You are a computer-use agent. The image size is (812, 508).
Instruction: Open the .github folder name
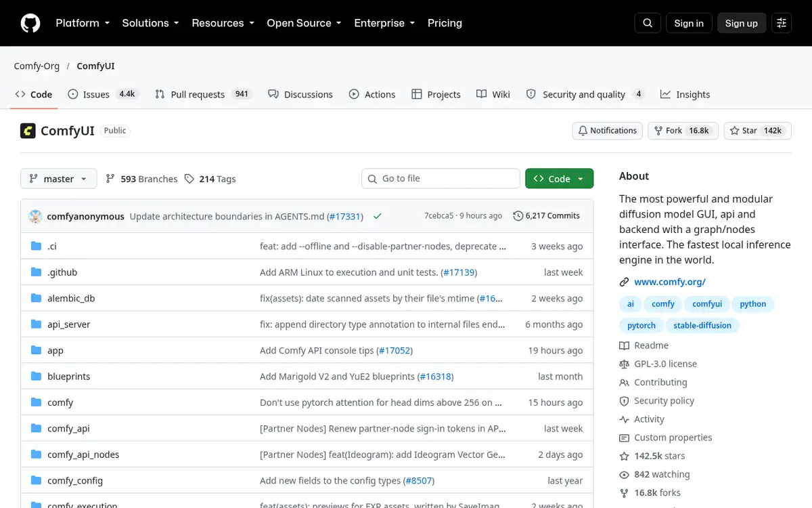click(x=62, y=272)
